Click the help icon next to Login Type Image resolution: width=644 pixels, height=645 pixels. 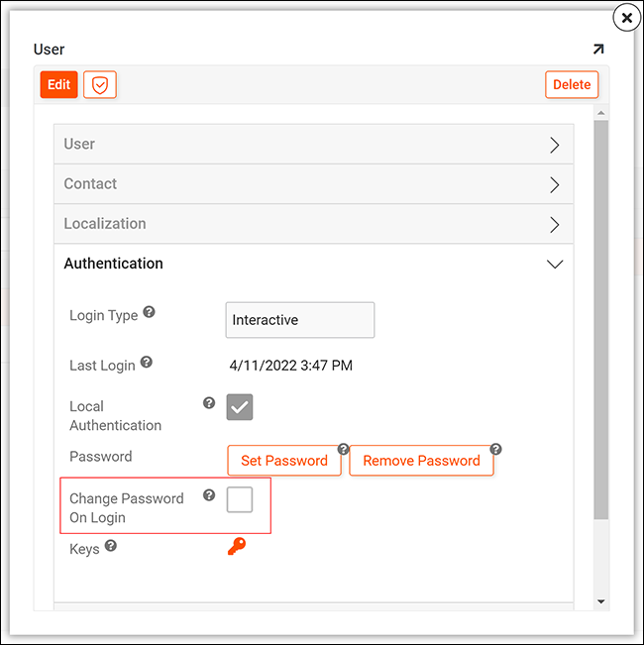[x=149, y=312]
